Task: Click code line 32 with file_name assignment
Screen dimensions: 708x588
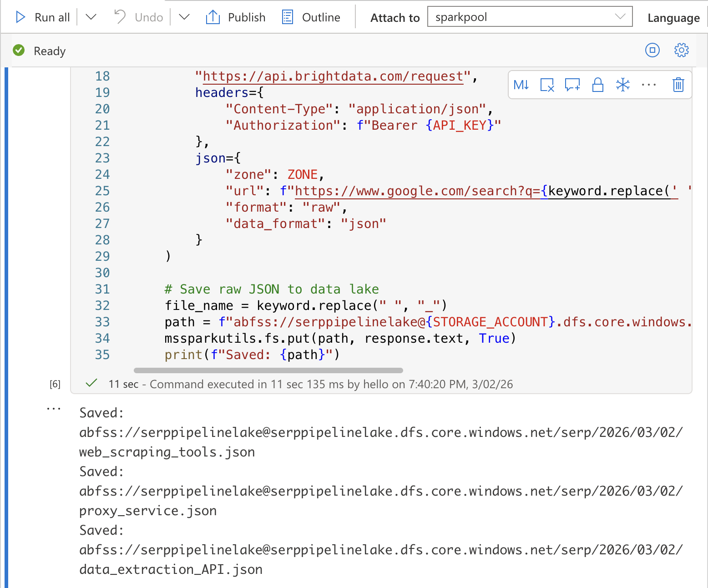Action: point(305,305)
